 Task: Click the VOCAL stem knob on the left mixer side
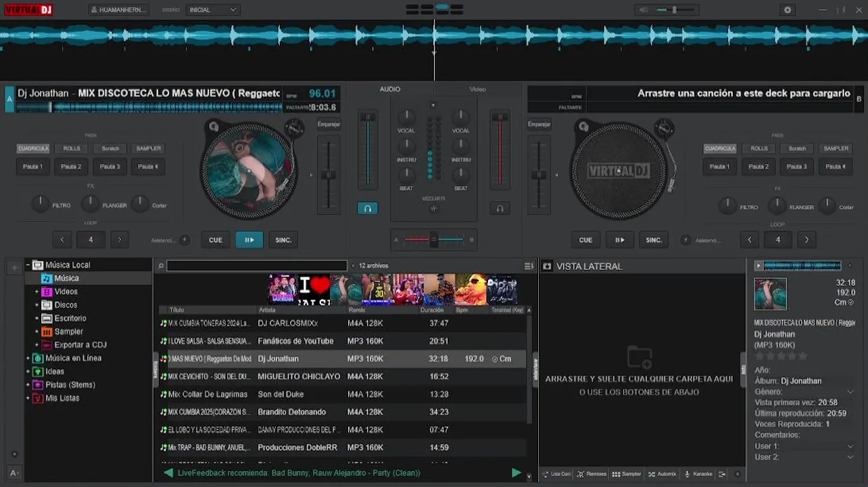(x=406, y=116)
